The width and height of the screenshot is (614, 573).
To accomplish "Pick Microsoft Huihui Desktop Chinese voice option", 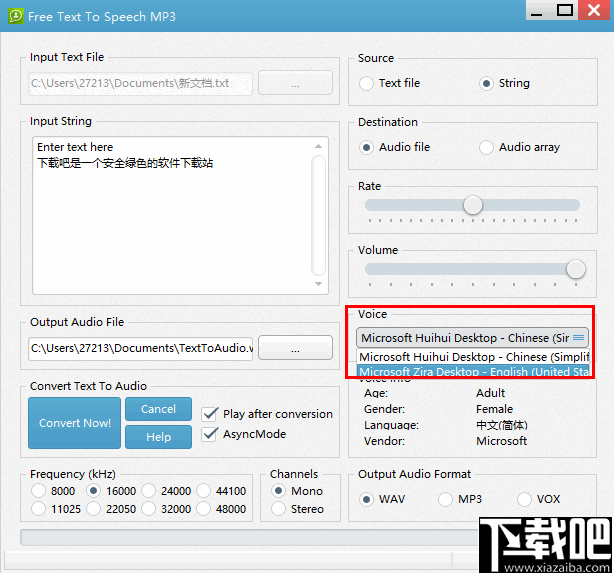I will click(473, 357).
